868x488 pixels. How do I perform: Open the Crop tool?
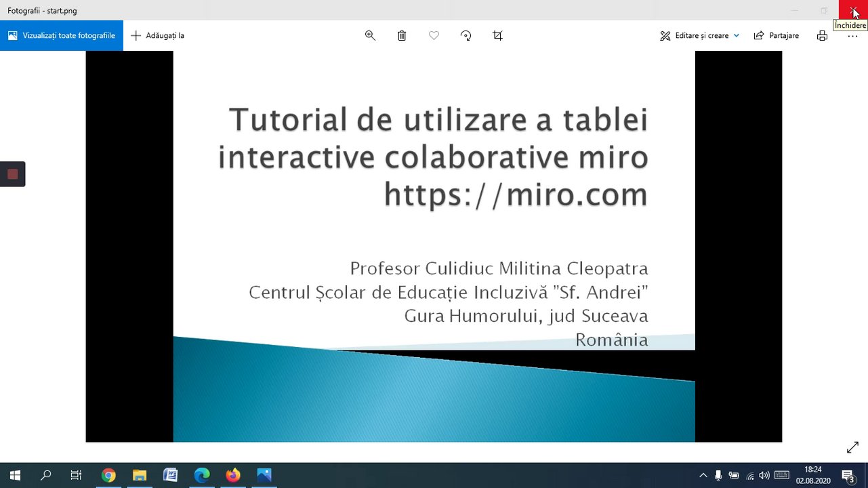click(497, 35)
